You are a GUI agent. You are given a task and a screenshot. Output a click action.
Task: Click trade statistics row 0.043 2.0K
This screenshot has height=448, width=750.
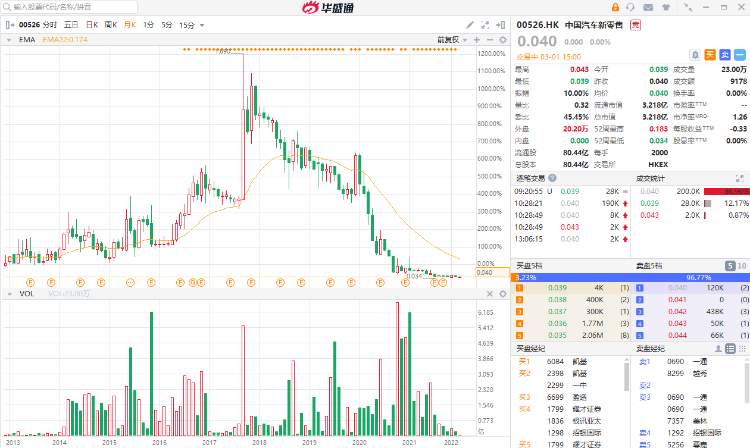pos(692,216)
